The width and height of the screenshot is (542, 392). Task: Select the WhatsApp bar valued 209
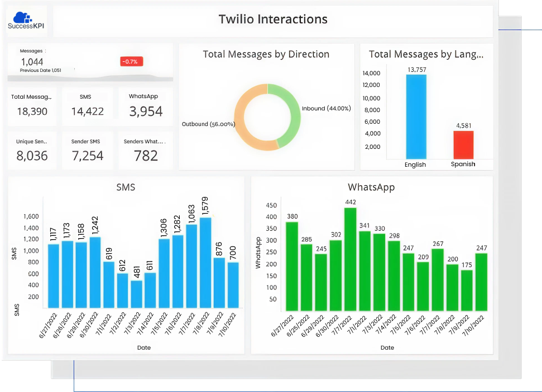click(x=423, y=286)
